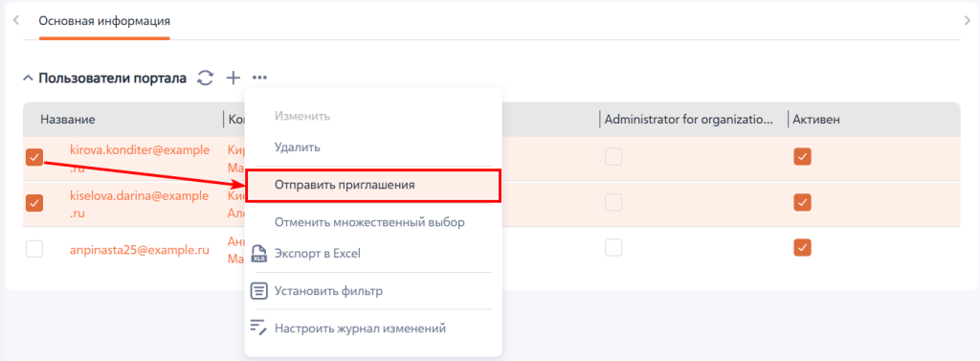Uncheck the kirova.konditer row selection checkbox
Screen dimensions: 980x361
coord(34,158)
